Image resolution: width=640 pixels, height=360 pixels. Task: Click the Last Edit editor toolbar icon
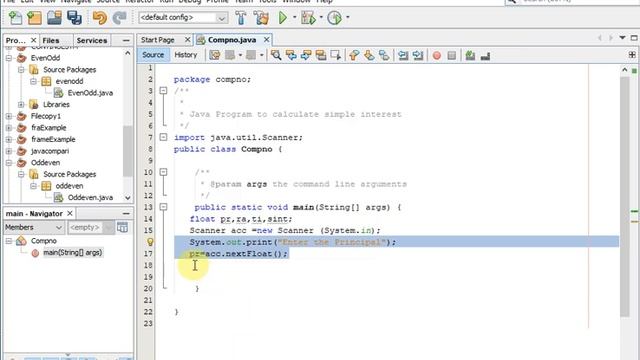(215, 55)
